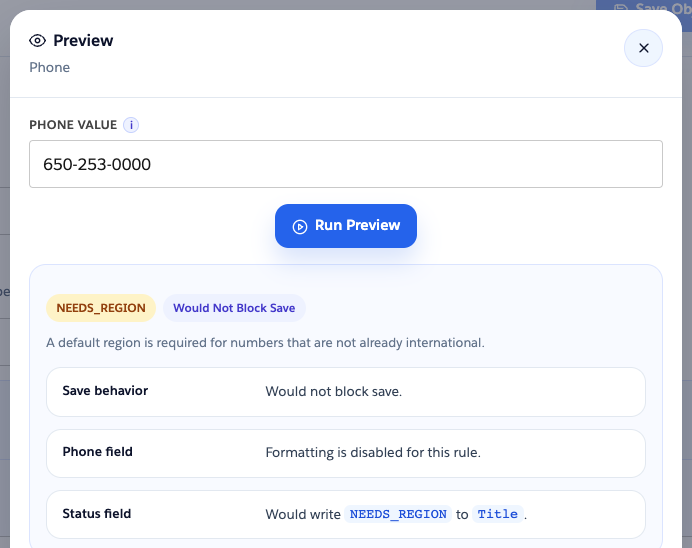Select the Status field row label
Viewport: 692px width, 548px height.
click(x=97, y=514)
